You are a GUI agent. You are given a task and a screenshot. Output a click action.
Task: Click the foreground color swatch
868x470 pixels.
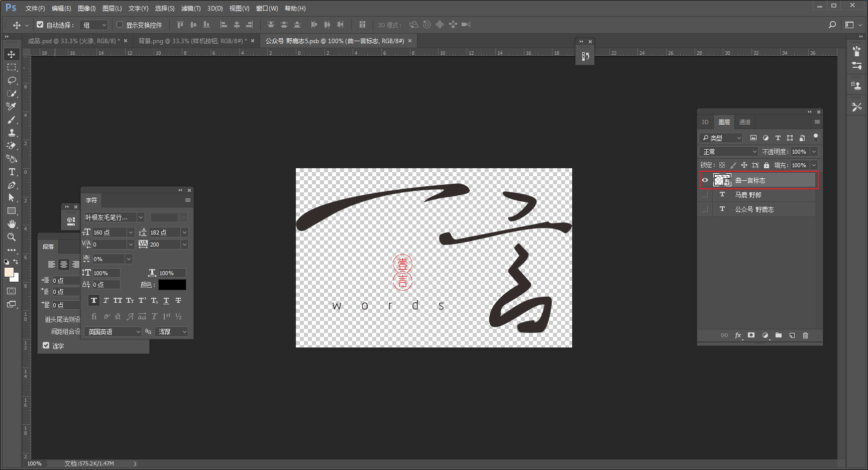coord(9,272)
